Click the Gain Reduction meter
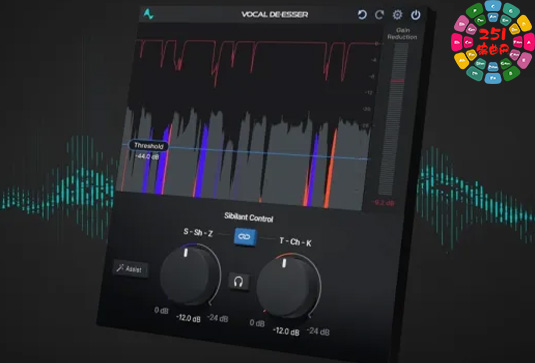Screen dimensions: 535x363 coord(394,119)
